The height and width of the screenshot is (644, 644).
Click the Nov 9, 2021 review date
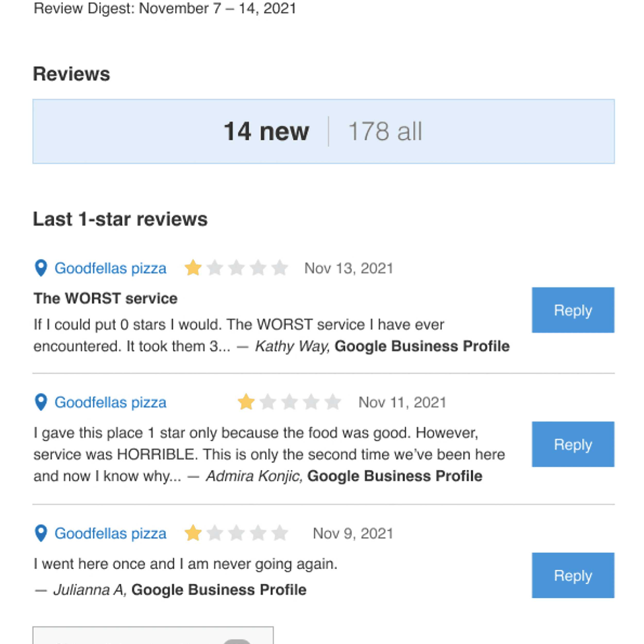(x=353, y=533)
